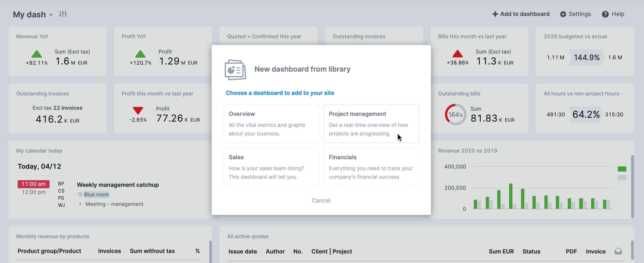Click the grey legend swatch in Revenue chart
Viewport: 644px width, 263px height.
622,178
